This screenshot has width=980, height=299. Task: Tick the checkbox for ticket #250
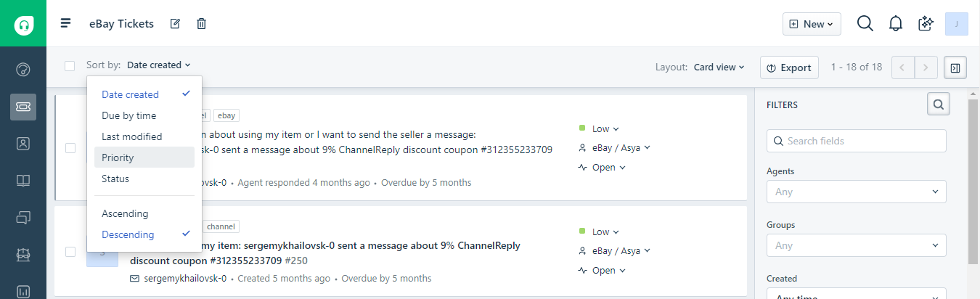[x=70, y=252]
